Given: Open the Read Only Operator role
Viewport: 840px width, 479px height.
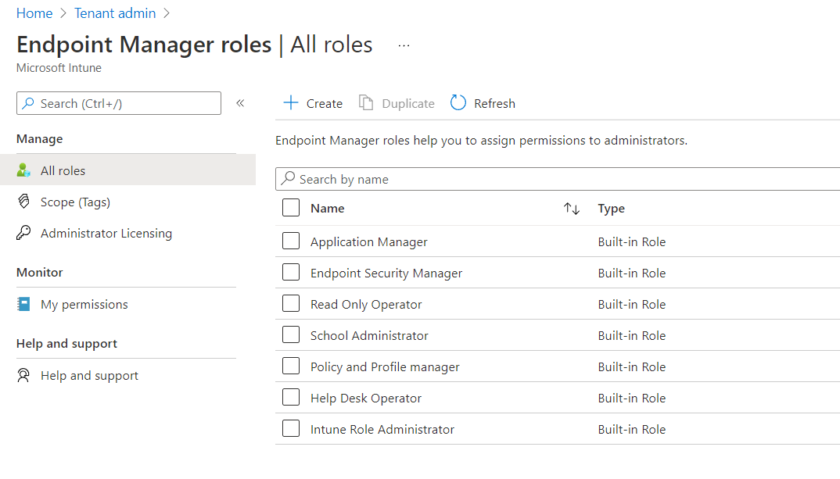Looking at the screenshot, I should (x=366, y=304).
